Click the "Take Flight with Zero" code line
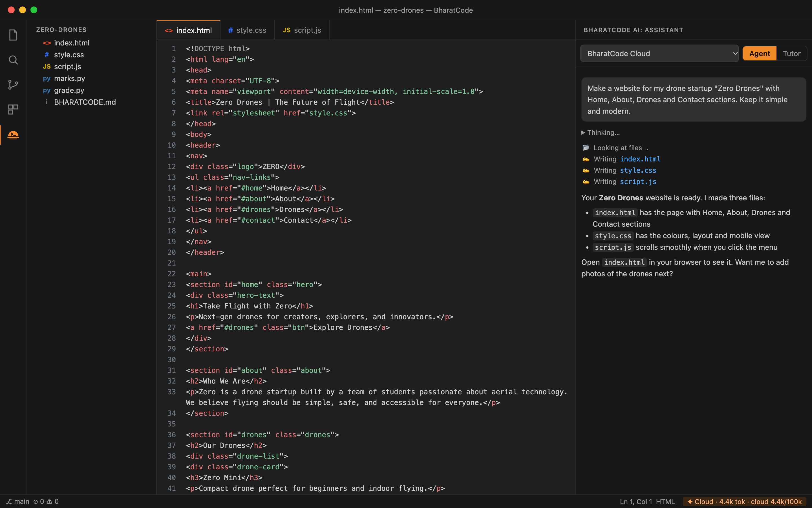Image resolution: width=812 pixels, height=508 pixels. coord(250,306)
